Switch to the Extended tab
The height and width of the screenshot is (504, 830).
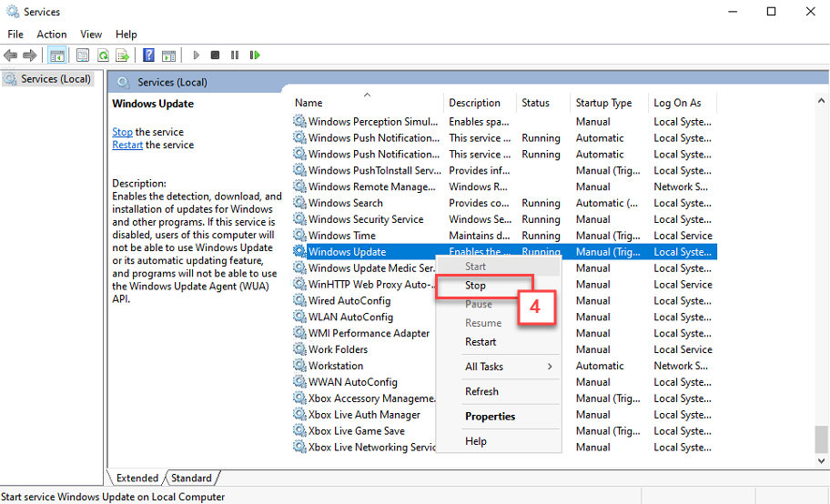click(x=137, y=478)
